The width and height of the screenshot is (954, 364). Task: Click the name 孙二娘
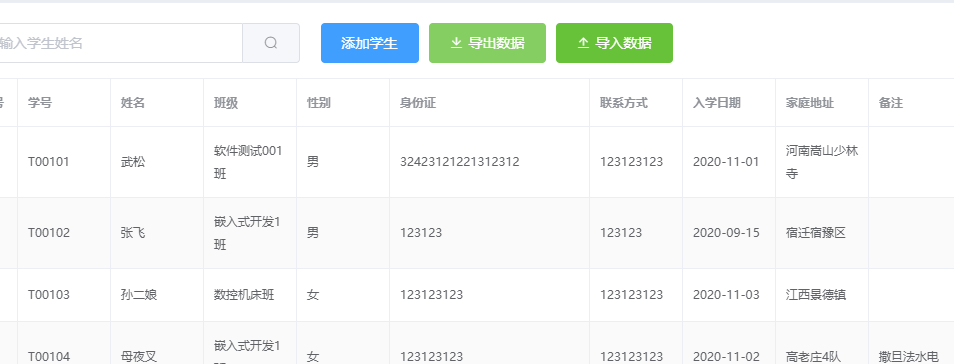(139, 295)
